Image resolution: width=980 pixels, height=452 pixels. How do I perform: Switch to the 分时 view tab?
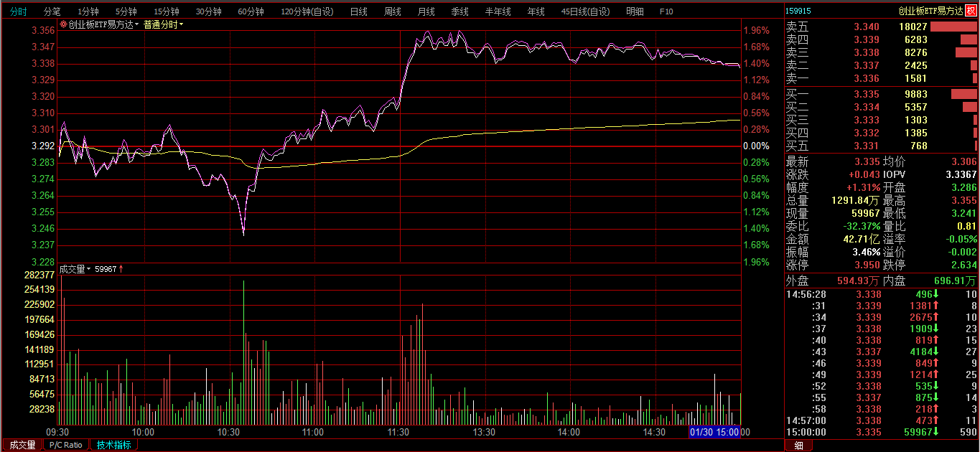17,11
